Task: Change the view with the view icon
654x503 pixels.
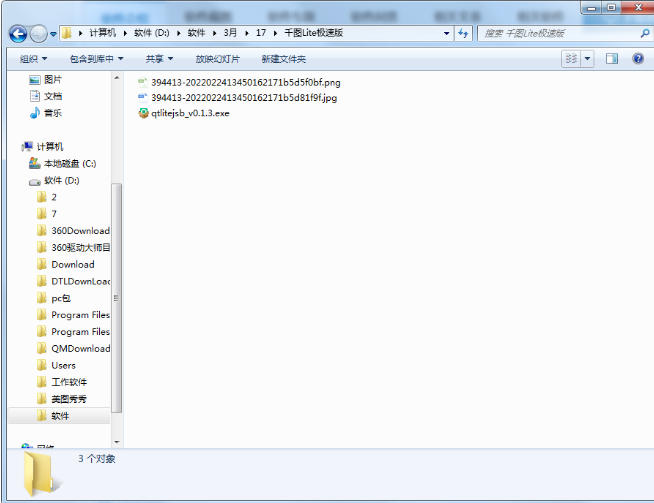Action: point(571,59)
